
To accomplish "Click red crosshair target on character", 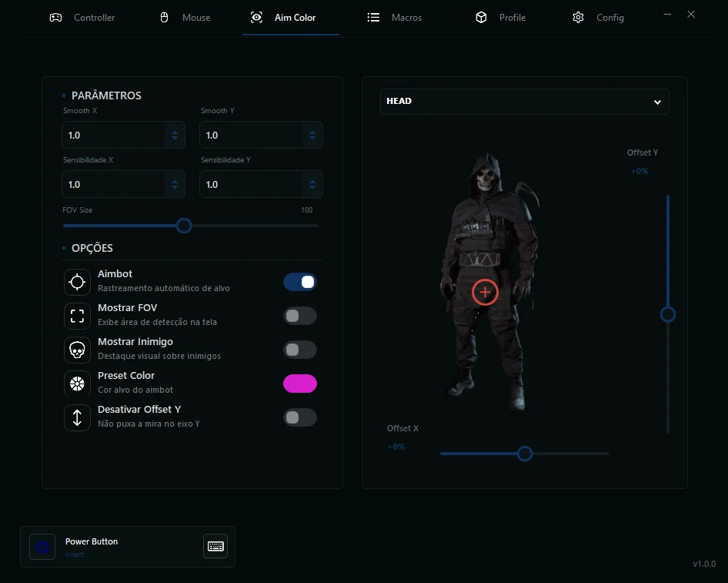I will click(x=485, y=292).
